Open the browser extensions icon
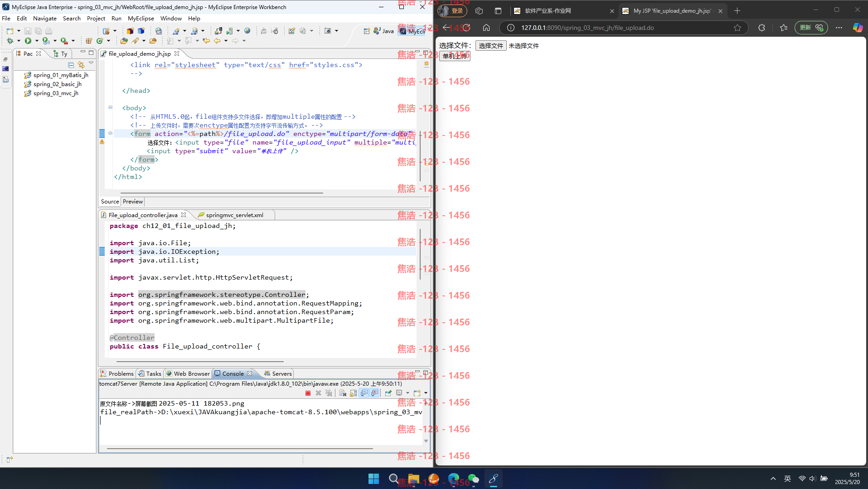868x489 pixels. click(x=761, y=28)
